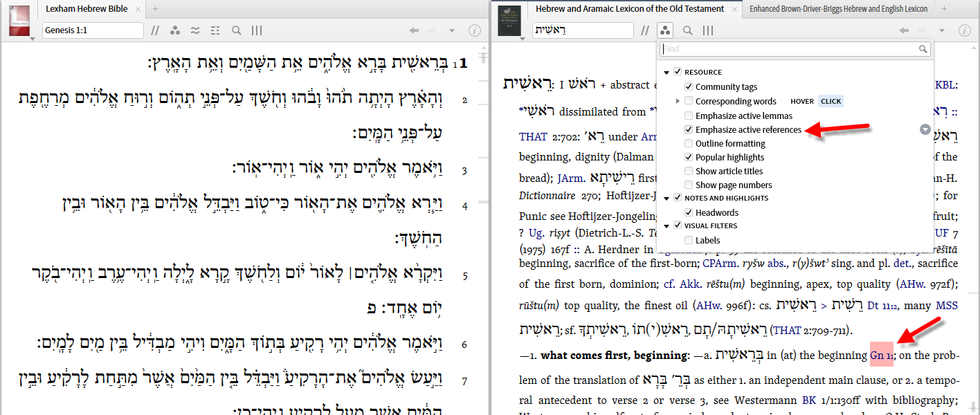This screenshot has width=980, height=415.
Task: Select Hebrew and Aramaic Lexicon tab
Action: point(630,9)
